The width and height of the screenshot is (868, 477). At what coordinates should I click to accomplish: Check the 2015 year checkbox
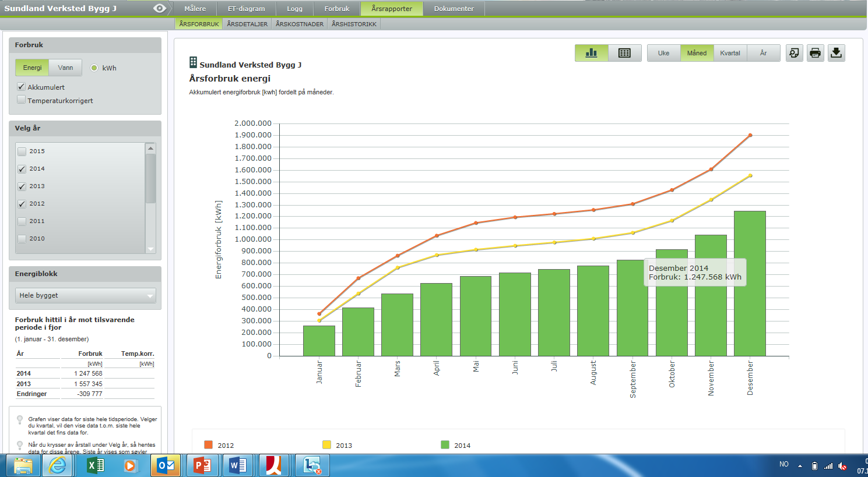pos(22,151)
